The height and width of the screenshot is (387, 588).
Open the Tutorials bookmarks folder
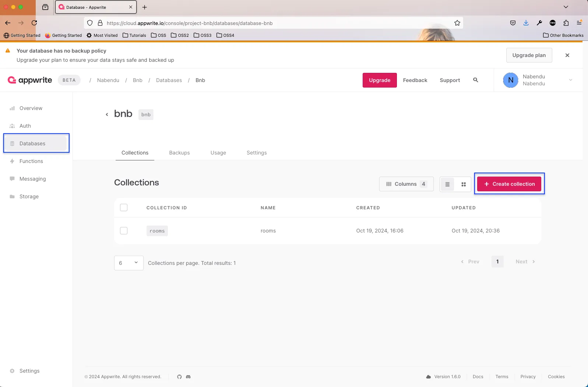coord(134,35)
